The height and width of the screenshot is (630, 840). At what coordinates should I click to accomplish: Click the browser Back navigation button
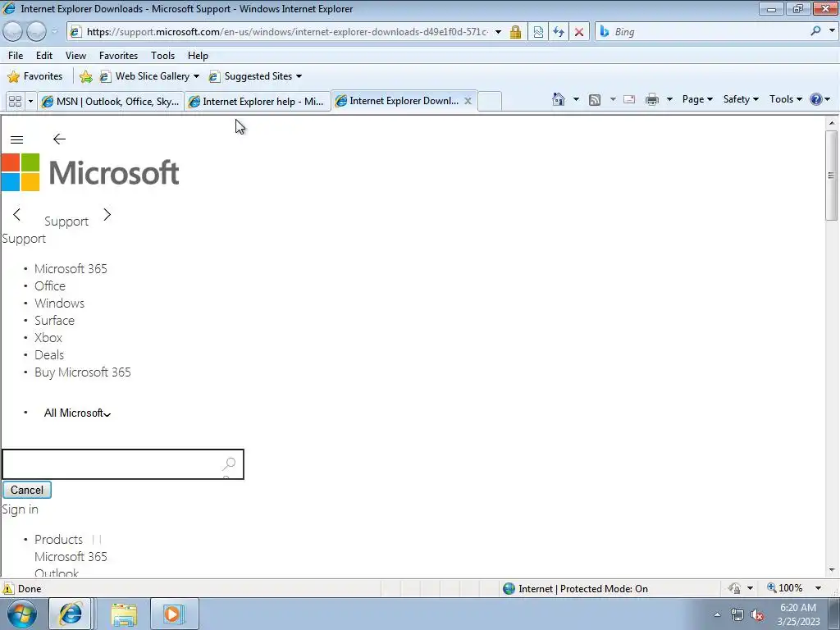coord(13,32)
